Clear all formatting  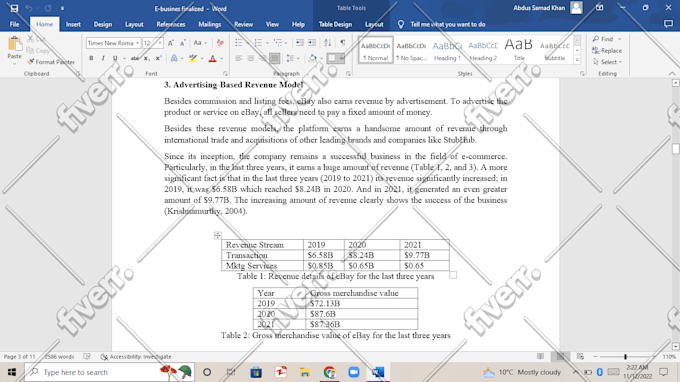(x=220, y=43)
